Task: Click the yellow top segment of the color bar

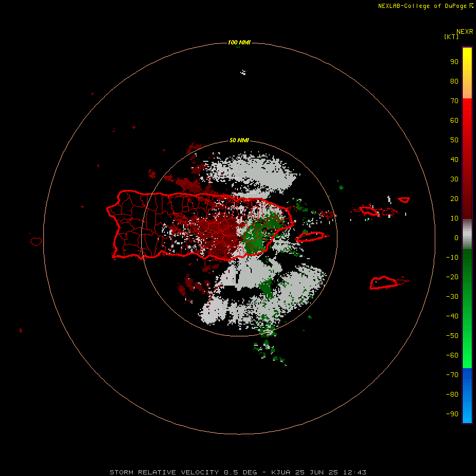Action: [x=467, y=73]
